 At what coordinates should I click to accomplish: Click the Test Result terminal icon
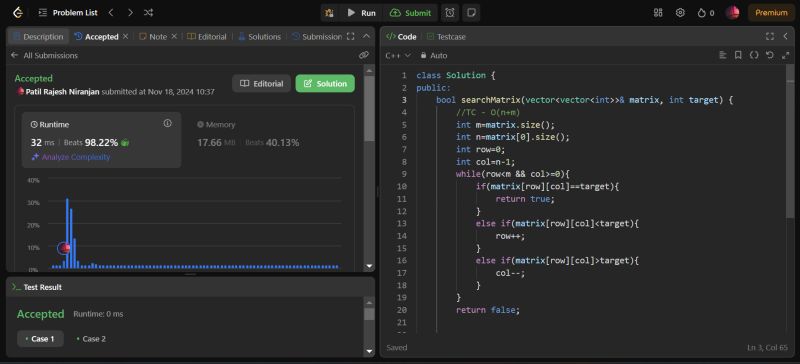(16, 287)
